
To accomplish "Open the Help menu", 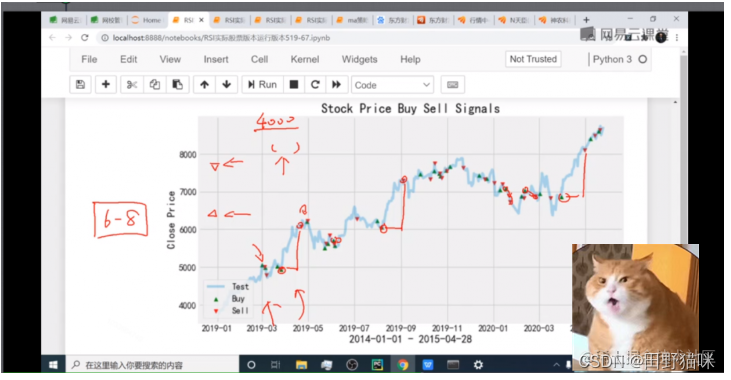I will [410, 59].
